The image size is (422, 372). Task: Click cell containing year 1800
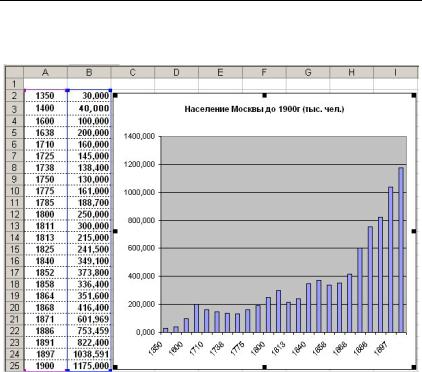(45, 214)
